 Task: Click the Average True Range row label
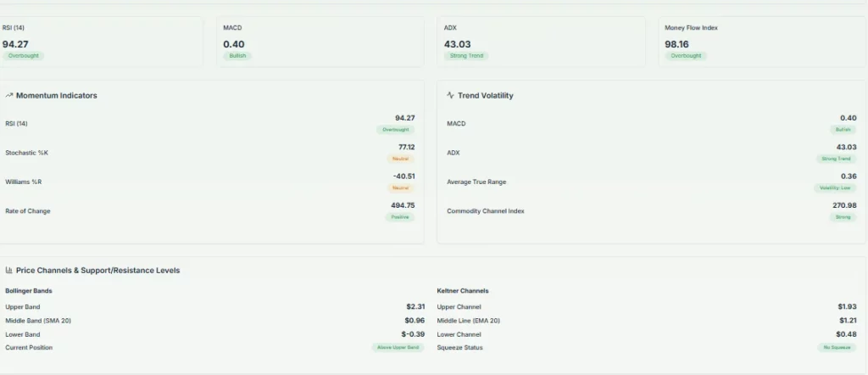[x=476, y=182]
